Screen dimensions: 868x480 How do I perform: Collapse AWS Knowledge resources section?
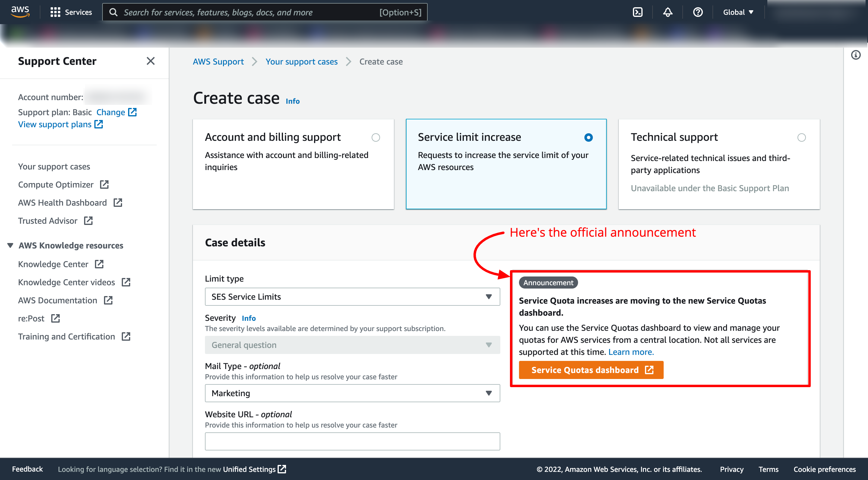[x=11, y=245]
